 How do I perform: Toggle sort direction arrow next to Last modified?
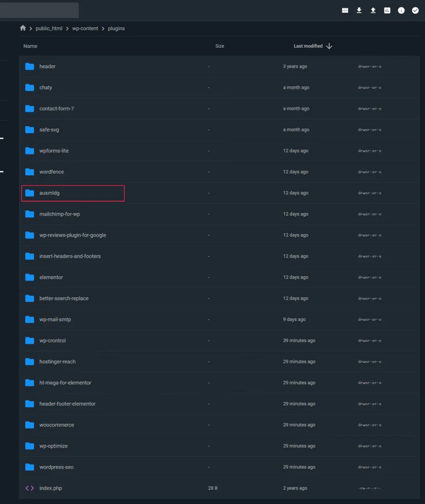tap(329, 46)
